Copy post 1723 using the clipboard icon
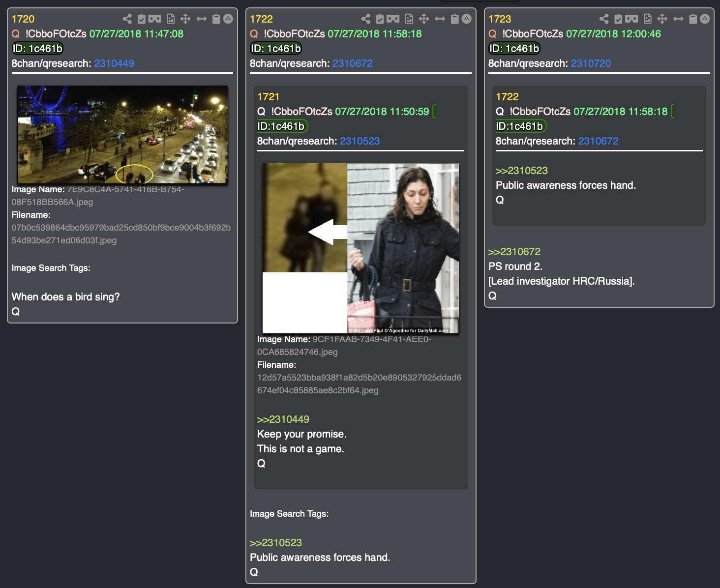This screenshot has width=720, height=588. point(693,19)
